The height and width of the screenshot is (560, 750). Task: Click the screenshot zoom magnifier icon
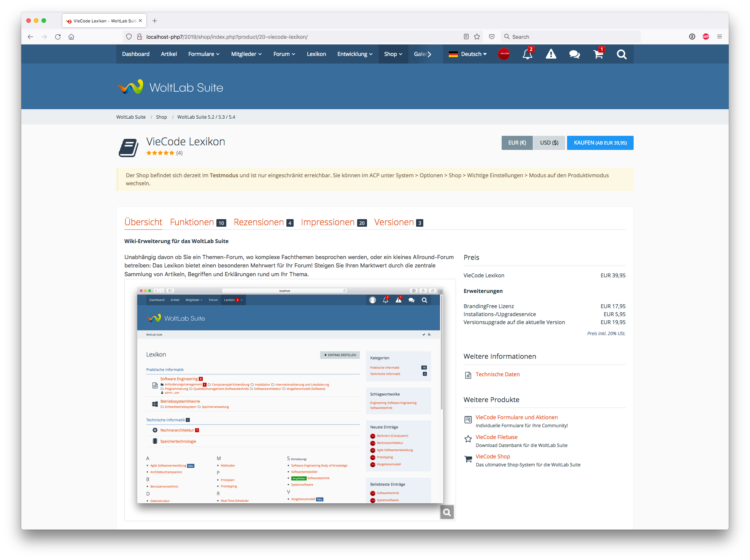[447, 512]
